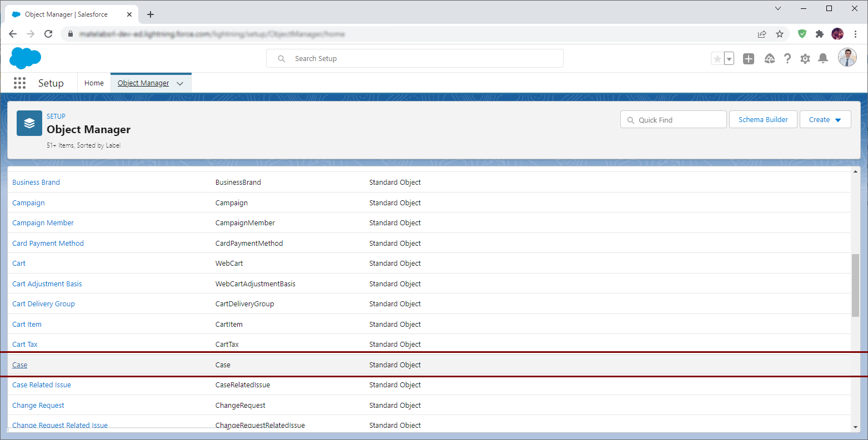This screenshot has width=868, height=440.
Task: Open the browser extensions puzzle icon
Action: (x=819, y=34)
